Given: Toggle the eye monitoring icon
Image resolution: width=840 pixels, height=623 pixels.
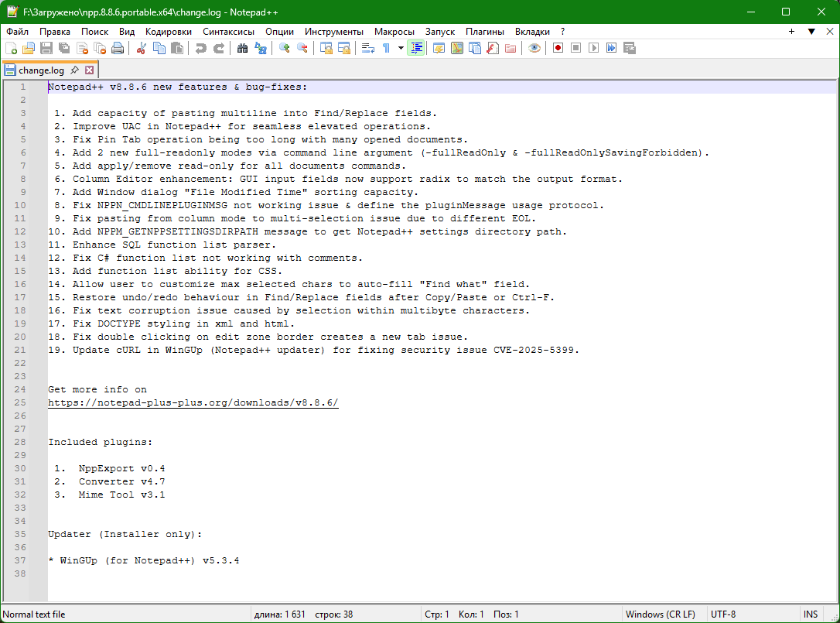Looking at the screenshot, I should [x=534, y=48].
